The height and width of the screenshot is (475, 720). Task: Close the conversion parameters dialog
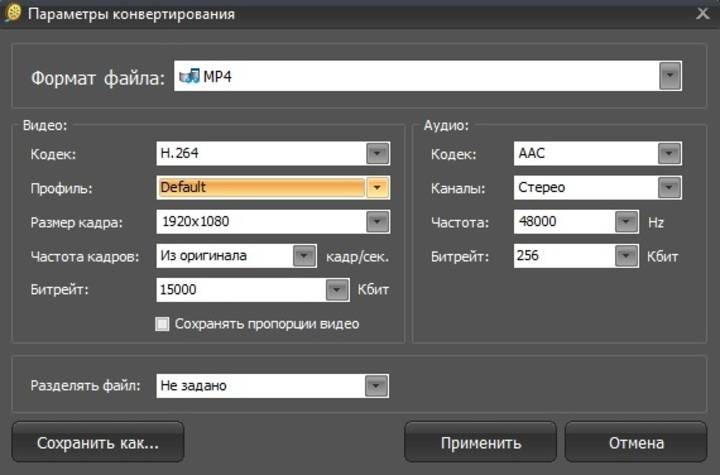click(703, 14)
